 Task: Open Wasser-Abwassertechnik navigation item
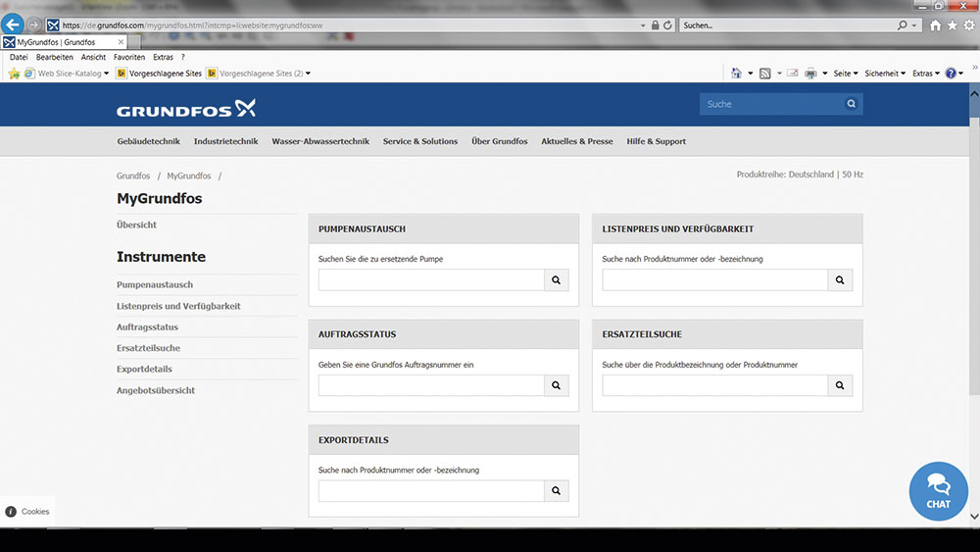(x=320, y=141)
